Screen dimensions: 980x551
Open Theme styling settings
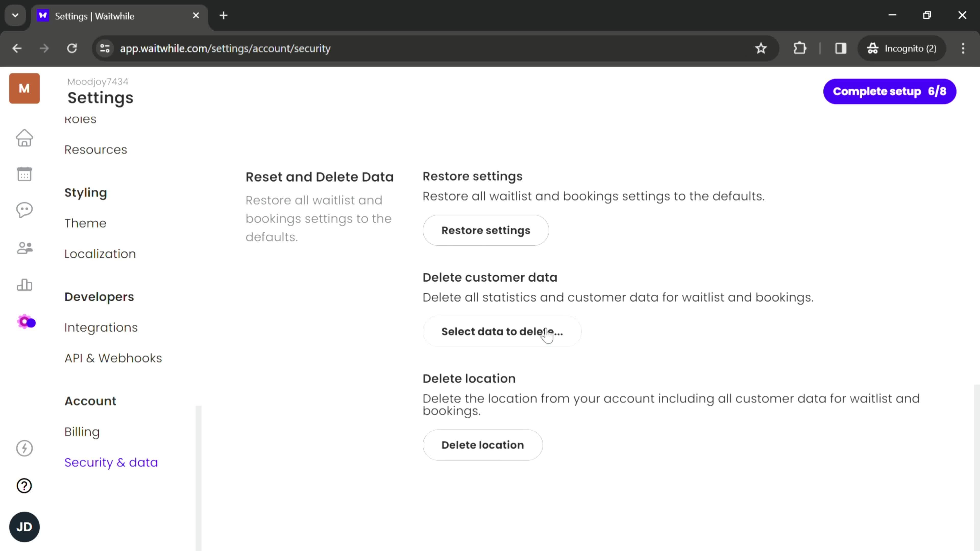[85, 223]
